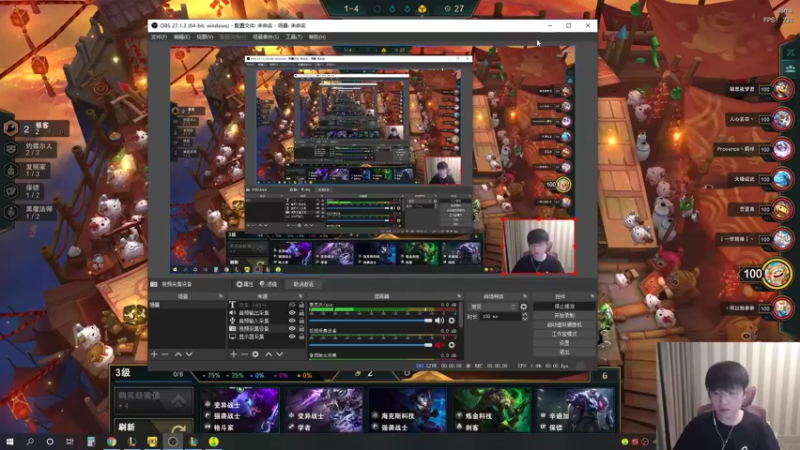This screenshot has width=800, height=450.
Task: Buy the 海克斯科技 champion card in shop
Action: click(x=408, y=410)
